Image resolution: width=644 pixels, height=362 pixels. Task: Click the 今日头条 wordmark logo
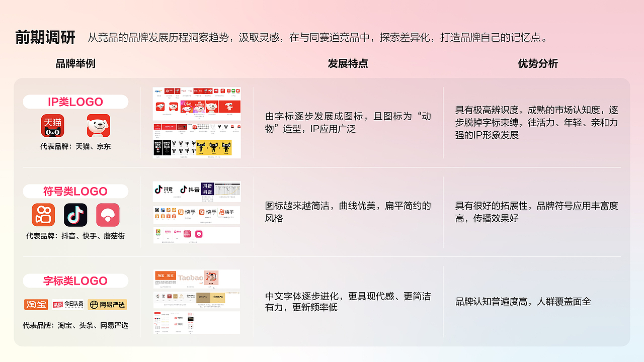68,304
